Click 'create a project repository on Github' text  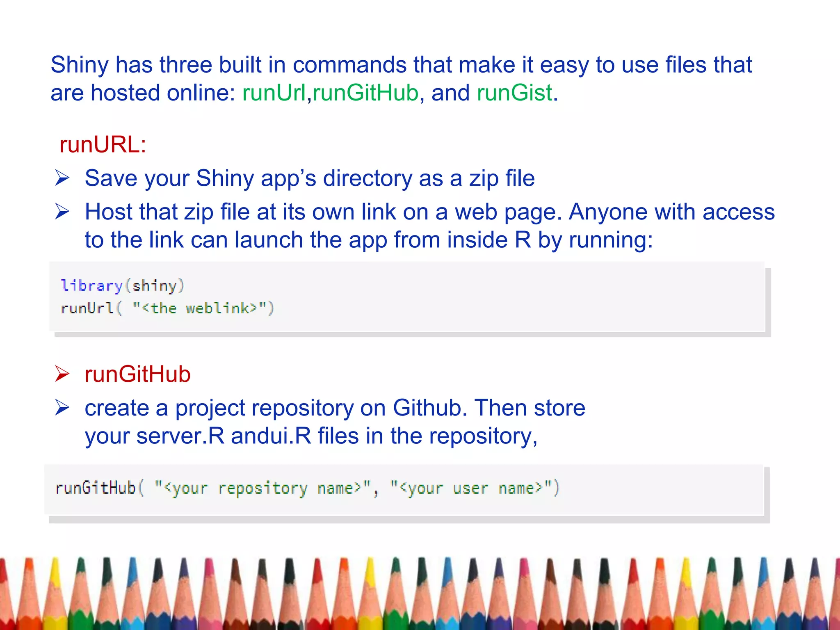(335, 408)
